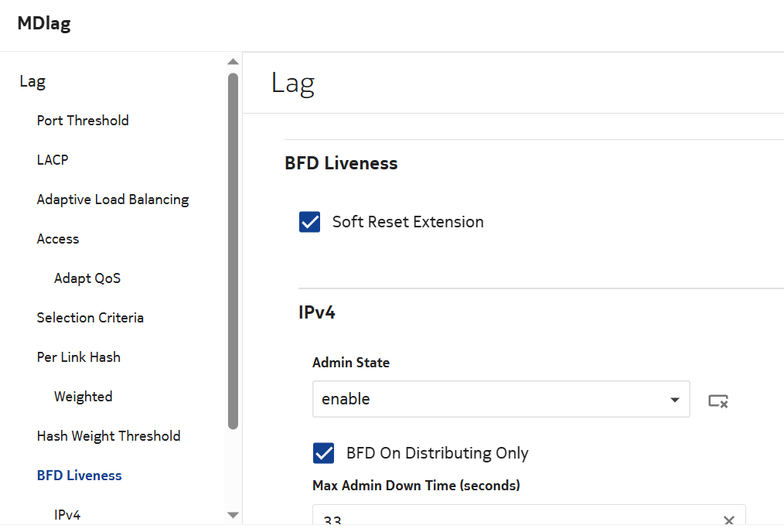Click the reset icon beside Admin State

pyautogui.click(x=718, y=401)
